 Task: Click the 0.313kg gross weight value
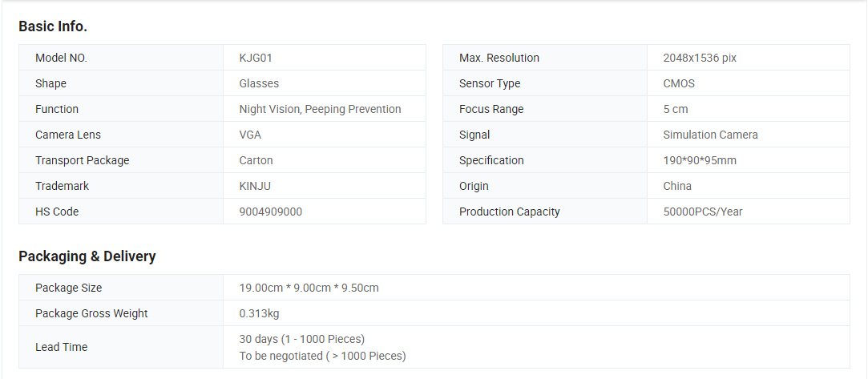[x=259, y=313]
